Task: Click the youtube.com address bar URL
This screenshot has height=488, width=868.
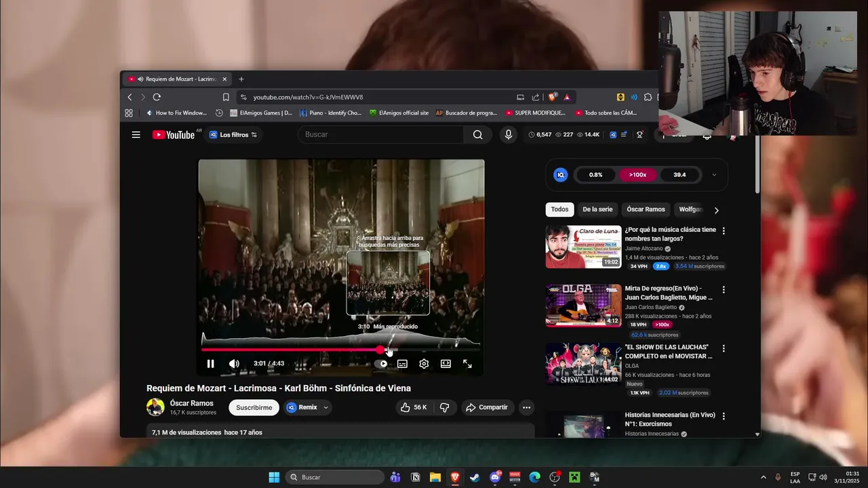Action: point(309,97)
